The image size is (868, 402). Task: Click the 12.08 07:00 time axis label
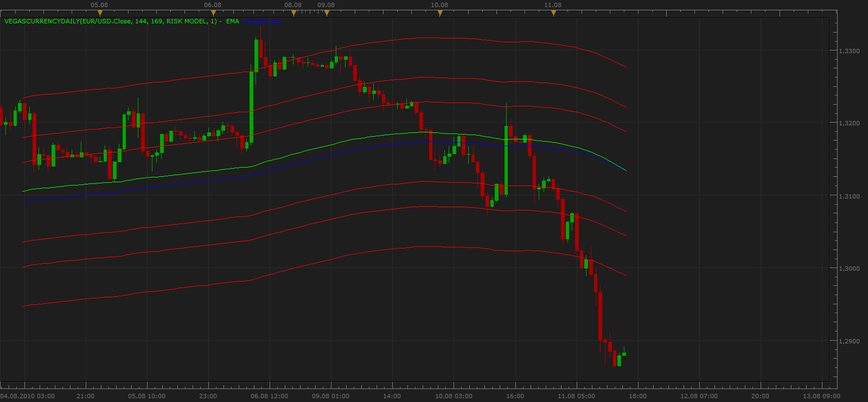click(x=699, y=396)
